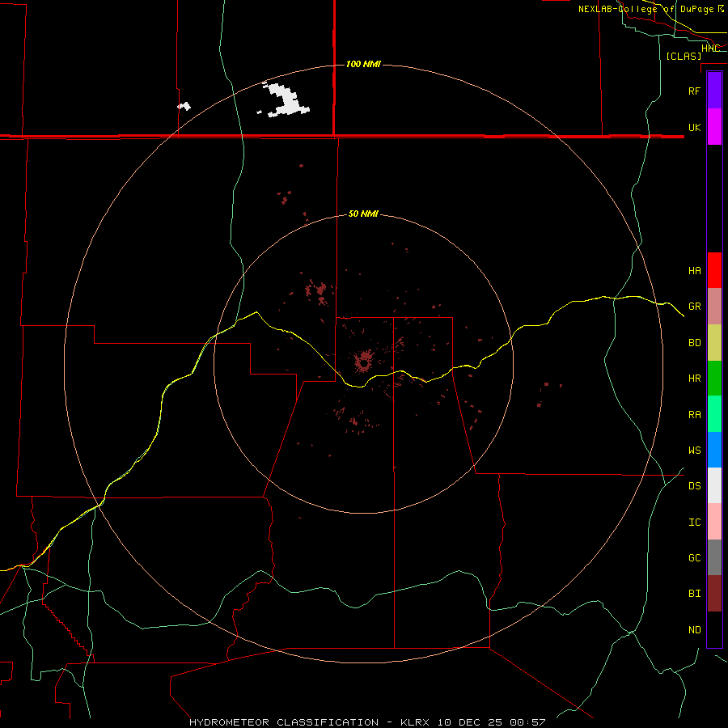Click the NEXLAB-College of DuPage text
Viewport: 728px width, 728px height.
coord(645,9)
